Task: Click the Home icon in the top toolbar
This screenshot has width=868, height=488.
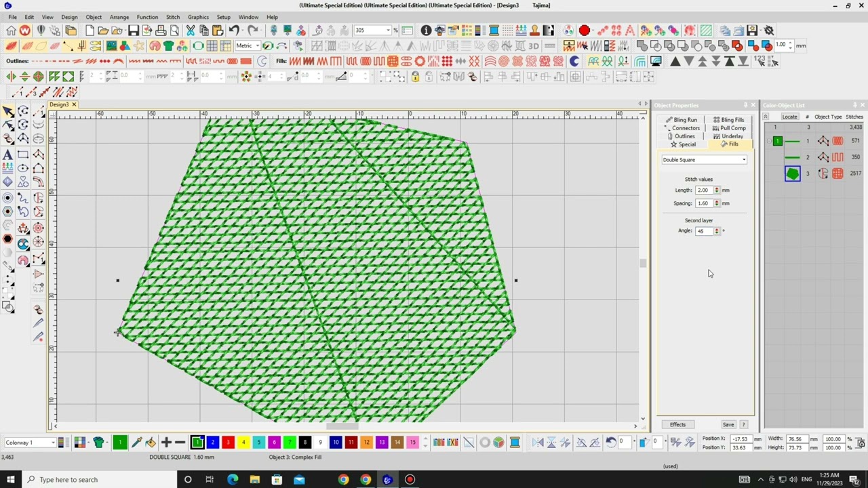Action: [11, 30]
